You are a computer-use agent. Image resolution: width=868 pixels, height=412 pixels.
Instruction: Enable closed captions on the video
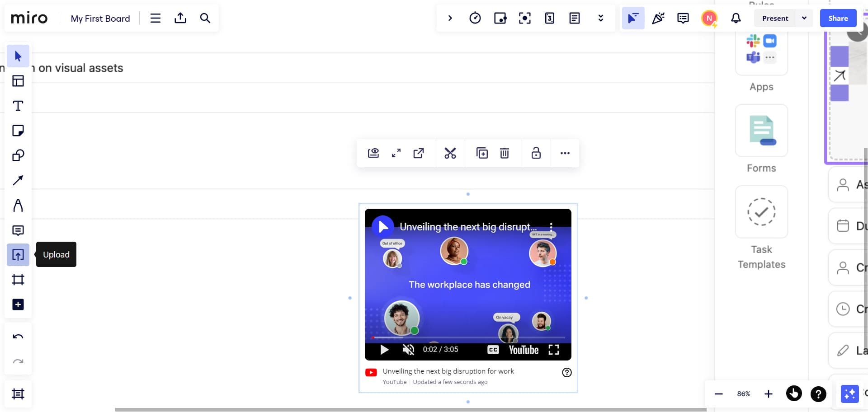pos(493,349)
